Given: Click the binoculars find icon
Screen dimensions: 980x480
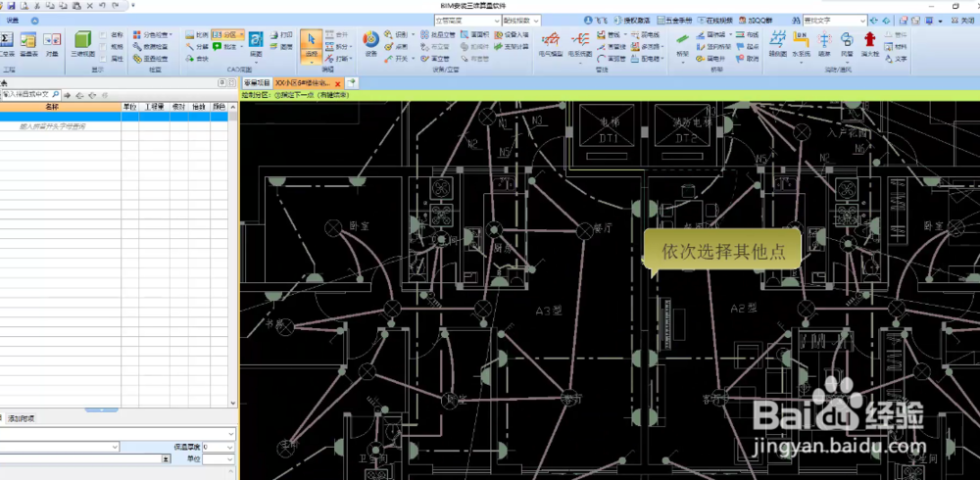Looking at the screenshot, I should [x=796, y=21].
